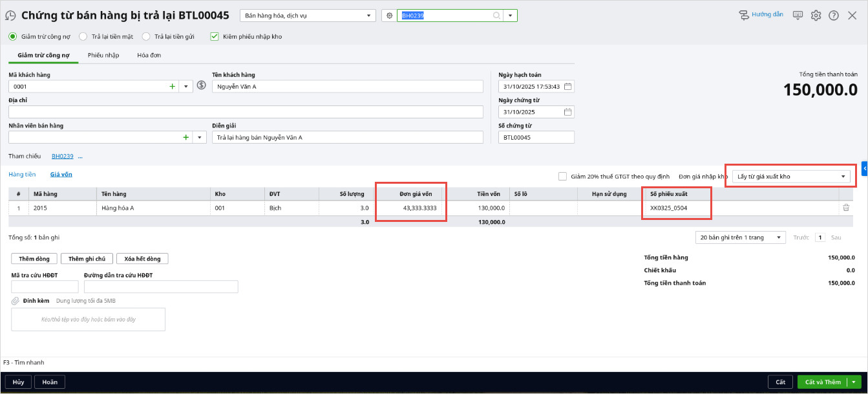Click the help question mark icon

834,15
